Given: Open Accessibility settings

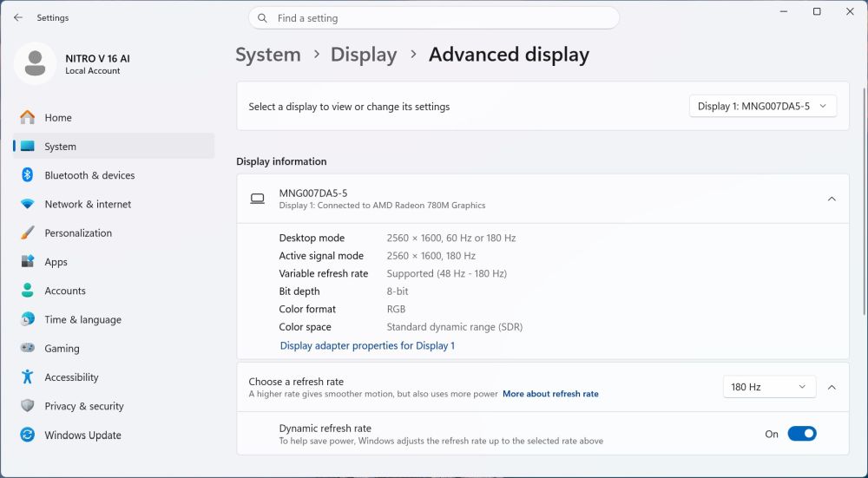Looking at the screenshot, I should [114, 377].
